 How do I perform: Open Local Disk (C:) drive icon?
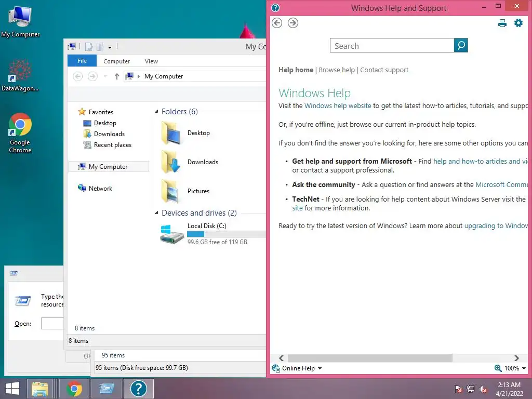[172, 234]
